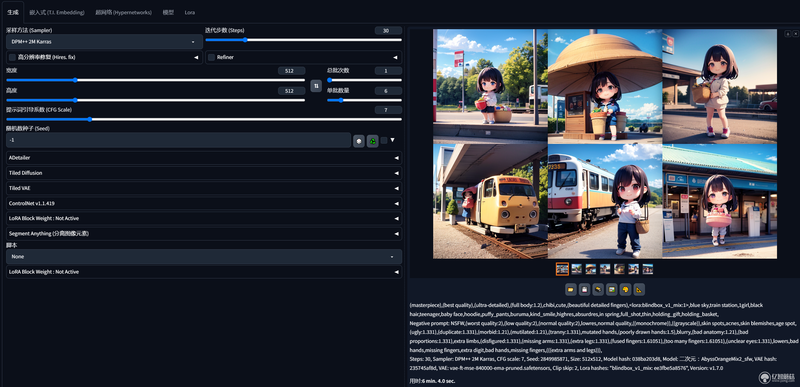800x387 pixels.
Task: Click the random seed dice icon
Action: [x=359, y=141]
